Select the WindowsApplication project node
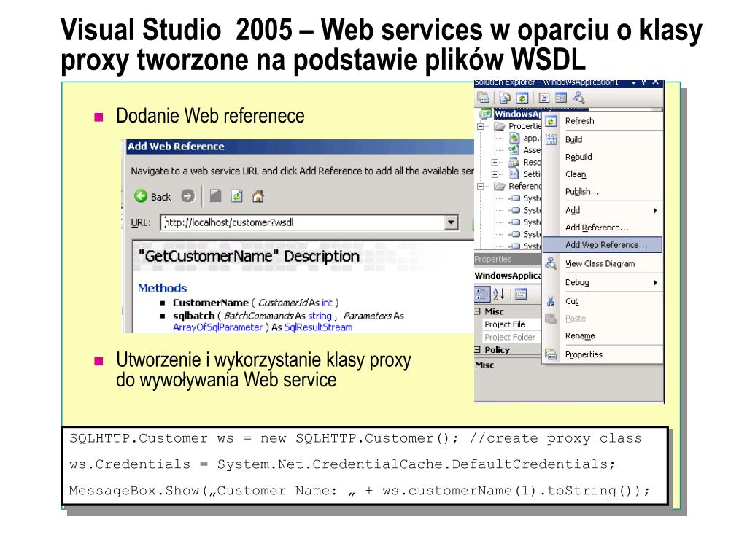This screenshot has height=560, width=747. pyautogui.click(x=518, y=114)
